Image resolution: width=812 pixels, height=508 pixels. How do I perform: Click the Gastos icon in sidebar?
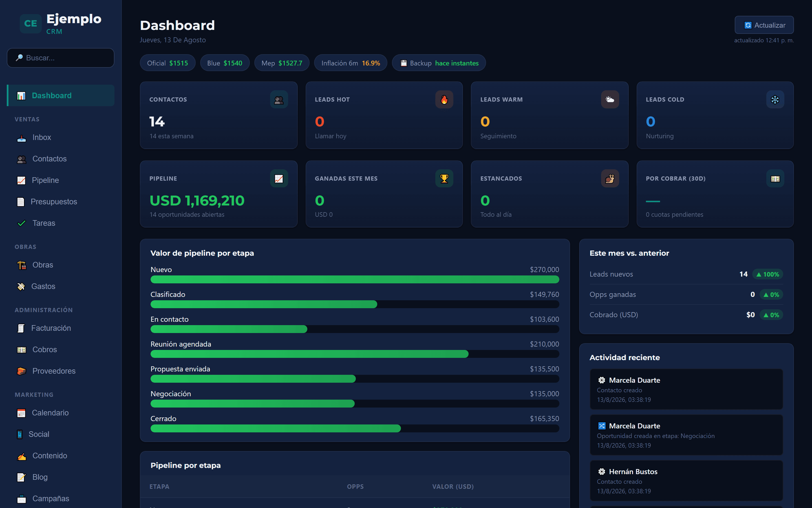click(21, 286)
